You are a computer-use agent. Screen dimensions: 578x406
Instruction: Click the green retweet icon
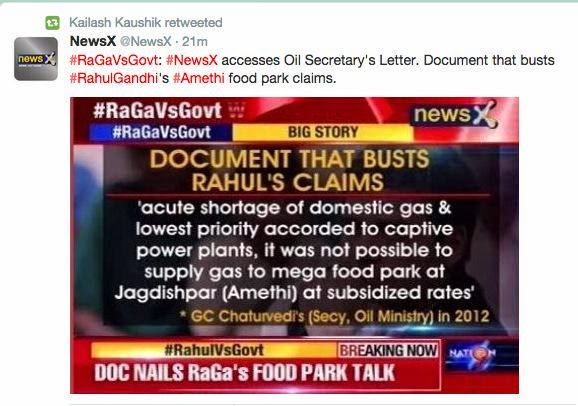[x=52, y=23]
